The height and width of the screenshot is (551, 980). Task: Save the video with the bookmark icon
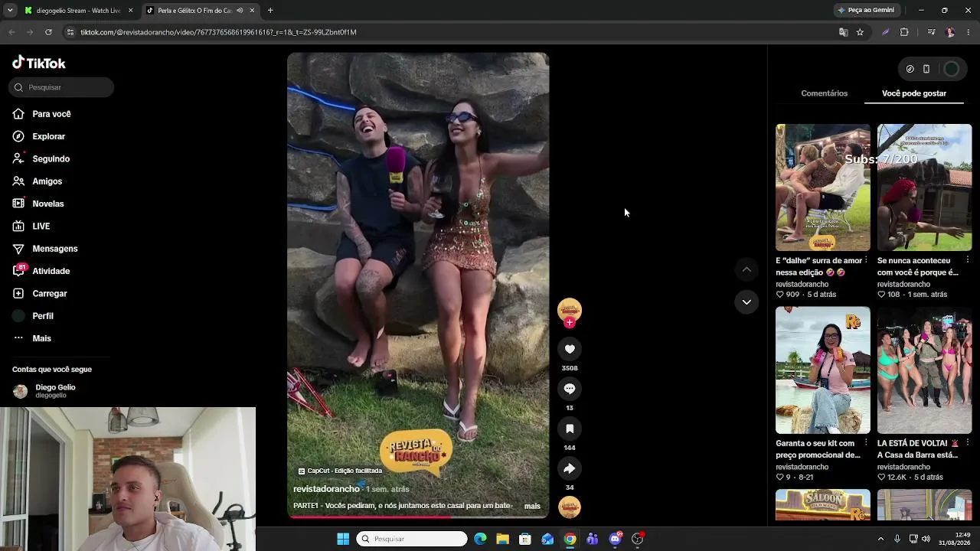[570, 429]
